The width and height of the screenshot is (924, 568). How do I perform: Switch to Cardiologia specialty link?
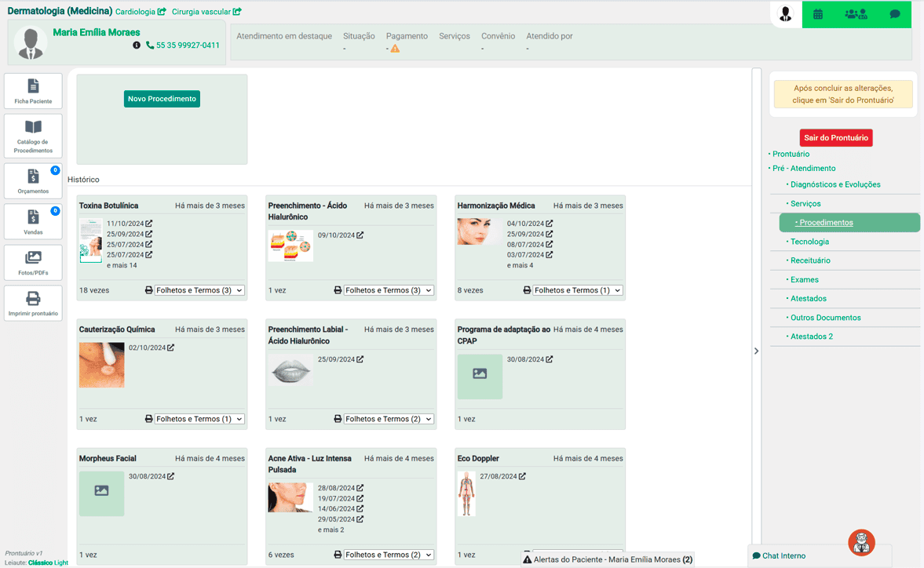[x=140, y=12]
